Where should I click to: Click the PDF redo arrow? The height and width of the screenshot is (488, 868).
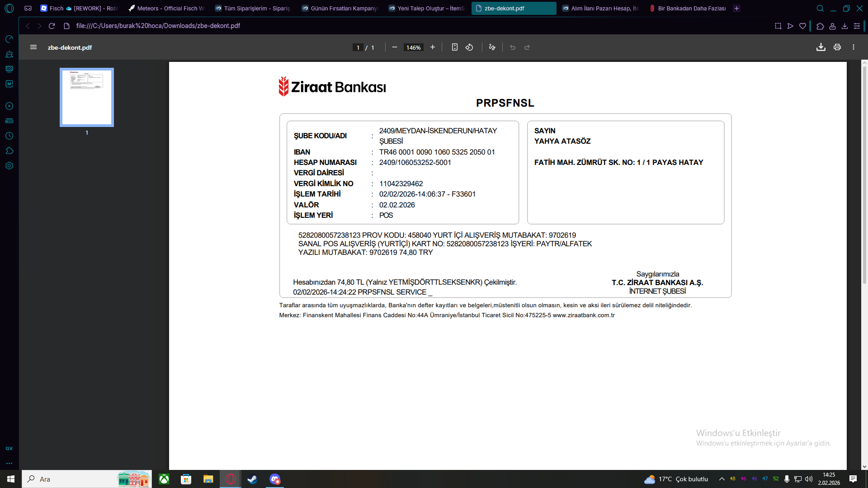(x=527, y=47)
